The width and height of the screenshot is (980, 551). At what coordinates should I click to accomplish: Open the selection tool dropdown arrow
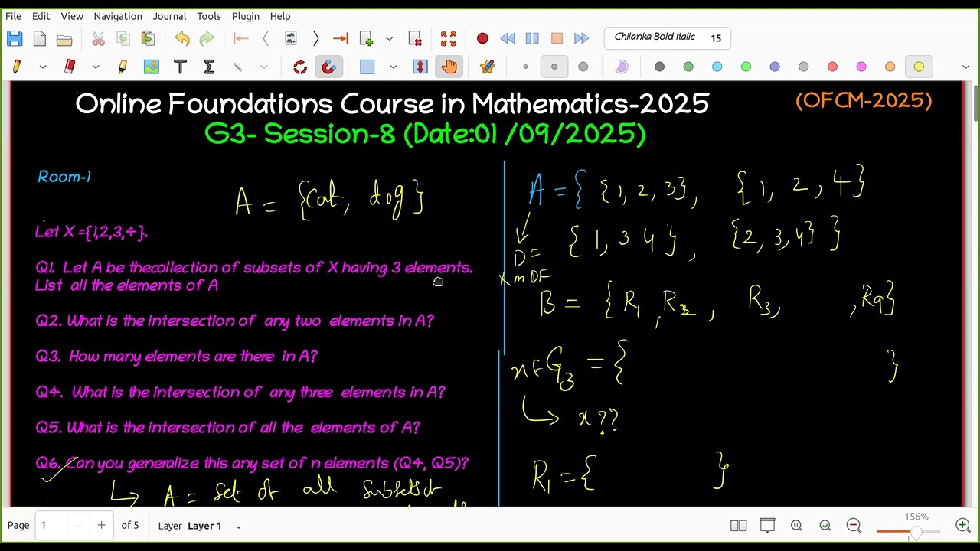(x=394, y=67)
